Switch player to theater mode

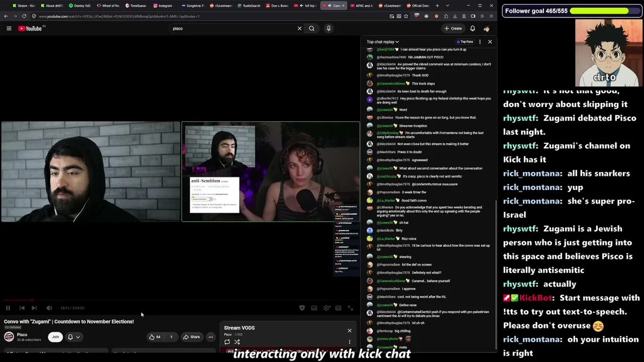(x=339, y=308)
